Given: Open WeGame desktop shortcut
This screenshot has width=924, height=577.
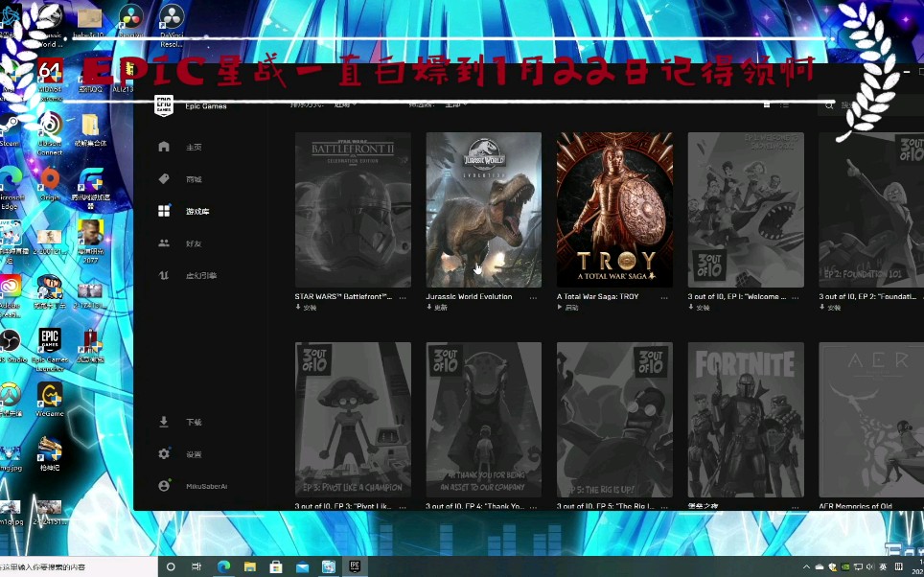Looking at the screenshot, I should pyautogui.click(x=50, y=401).
